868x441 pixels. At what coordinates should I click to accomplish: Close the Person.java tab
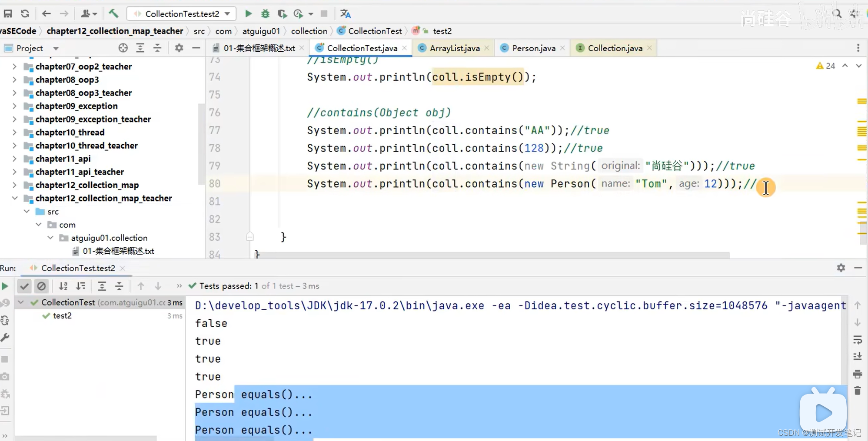(x=562, y=48)
